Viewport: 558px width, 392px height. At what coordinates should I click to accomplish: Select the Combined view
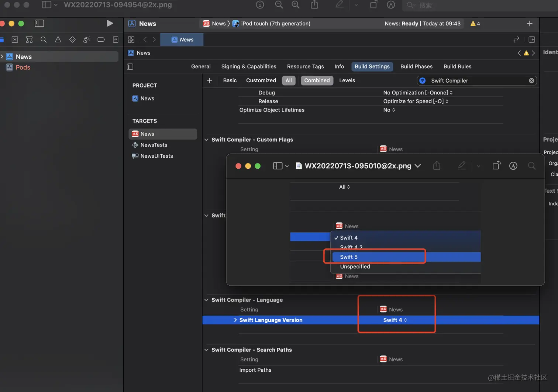tap(317, 80)
